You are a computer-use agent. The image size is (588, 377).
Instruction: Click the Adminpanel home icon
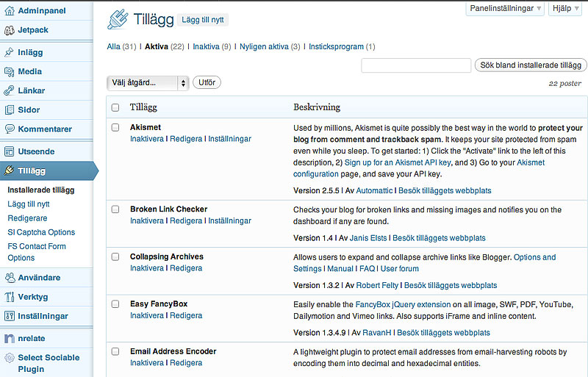click(x=9, y=11)
